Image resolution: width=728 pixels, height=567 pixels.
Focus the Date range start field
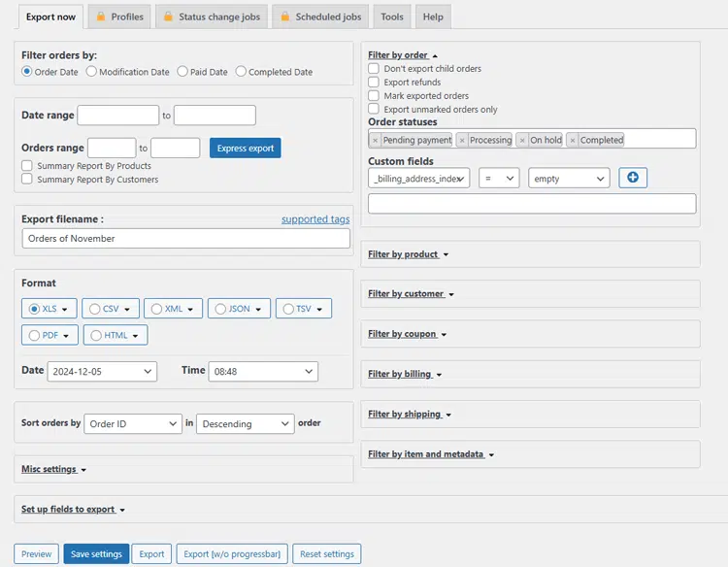tap(117, 116)
